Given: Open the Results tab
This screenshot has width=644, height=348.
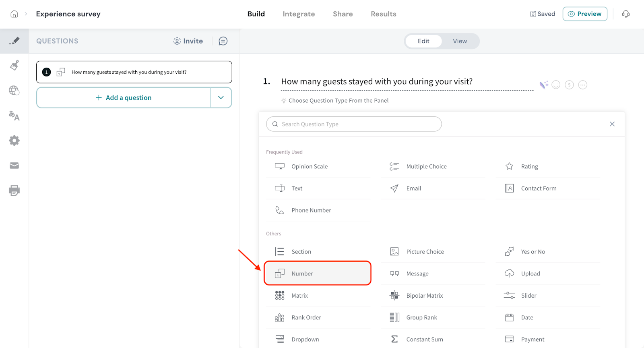Looking at the screenshot, I should [x=383, y=14].
